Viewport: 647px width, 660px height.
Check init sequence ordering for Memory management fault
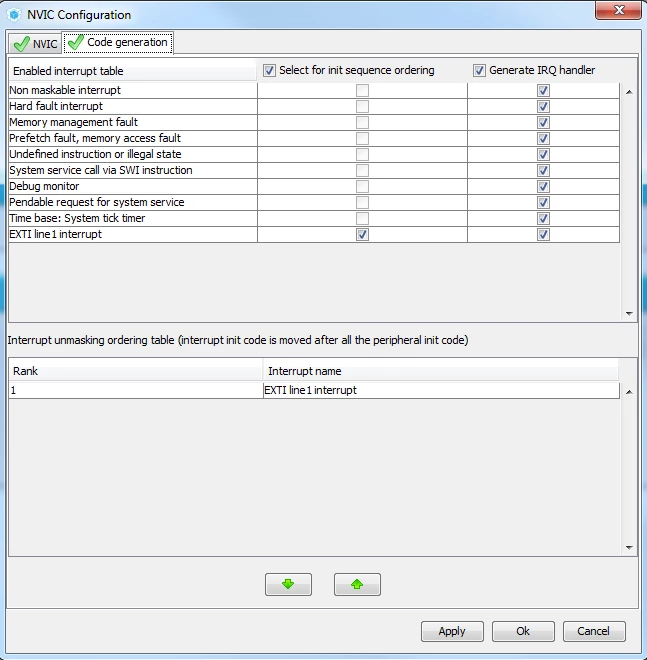click(x=362, y=122)
